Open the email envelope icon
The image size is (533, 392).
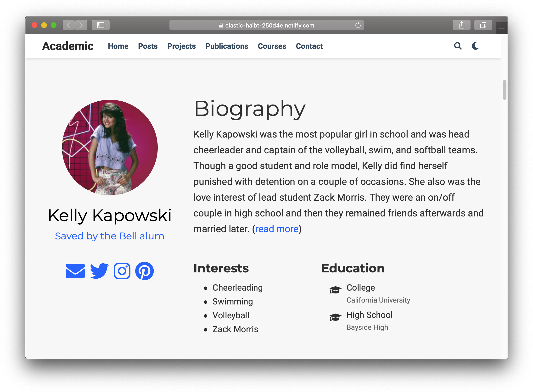[x=75, y=271]
